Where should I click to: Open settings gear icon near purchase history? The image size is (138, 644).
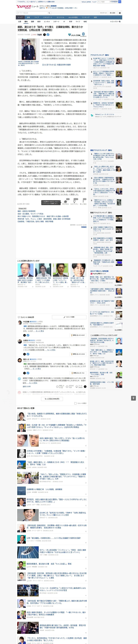click(x=120, y=13)
